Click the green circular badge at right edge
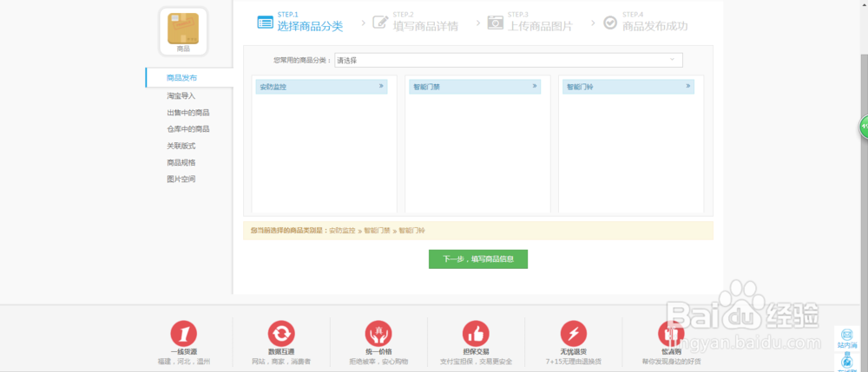This screenshot has width=868, height=372. [x=864, y=127]
